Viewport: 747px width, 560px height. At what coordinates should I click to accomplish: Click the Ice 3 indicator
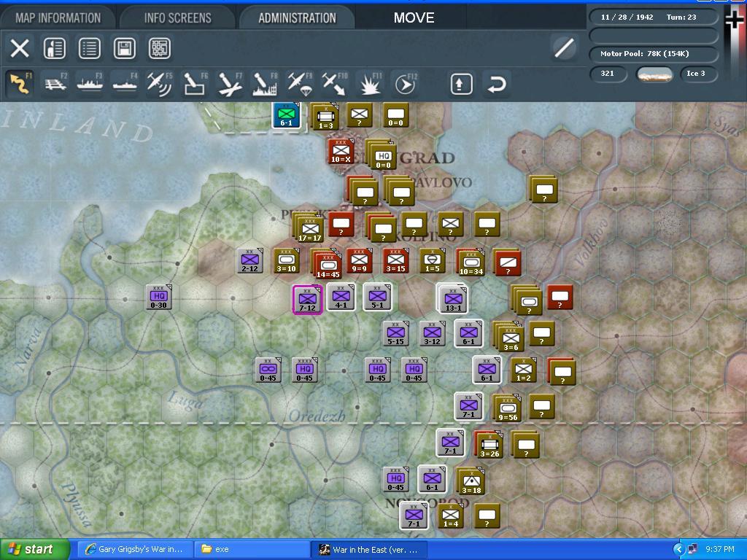(699, 74)
